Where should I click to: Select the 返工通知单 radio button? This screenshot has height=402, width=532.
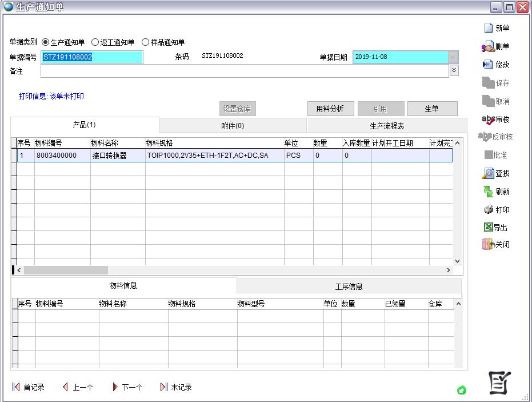pyautogui.click(x=95, y=42)
